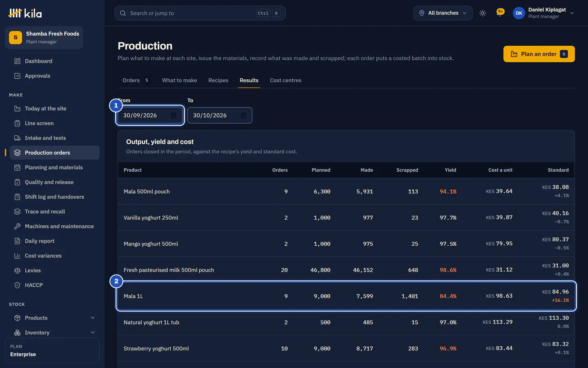Open Shift log and handovers
Screen dimensions: 588x368
coord(55,197)
